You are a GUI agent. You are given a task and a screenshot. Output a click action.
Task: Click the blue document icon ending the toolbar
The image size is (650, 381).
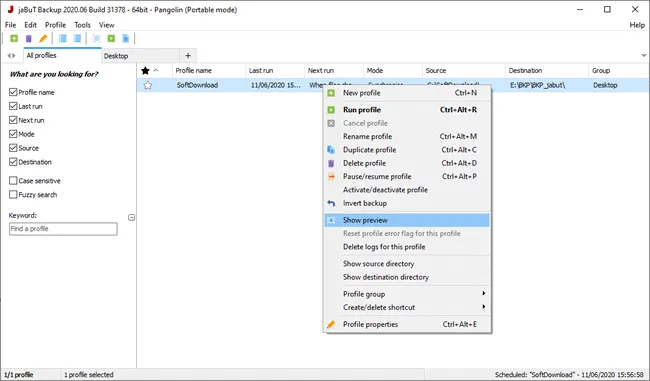[126, 39]
